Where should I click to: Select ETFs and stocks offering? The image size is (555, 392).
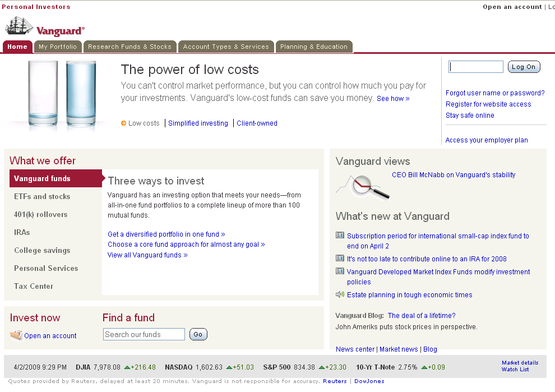point(42,196)
